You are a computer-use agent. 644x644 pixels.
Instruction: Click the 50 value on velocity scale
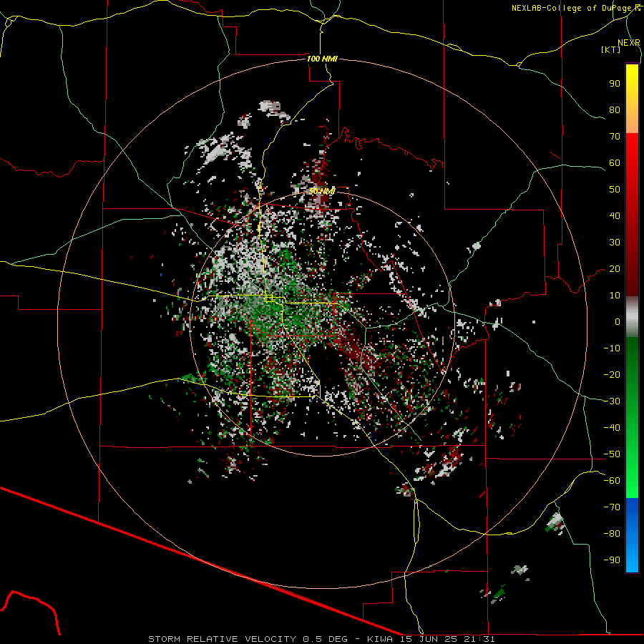[x=615, y=190]
